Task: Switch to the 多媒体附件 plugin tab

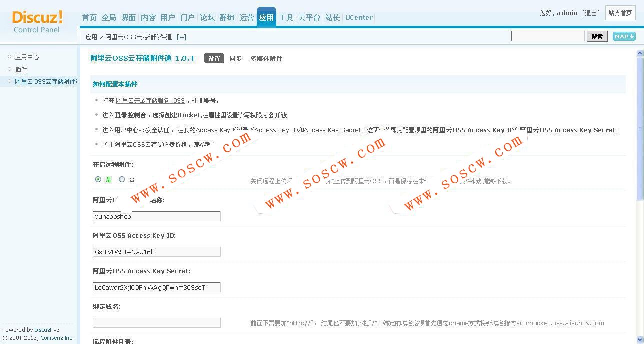Action: coord(266,59)
